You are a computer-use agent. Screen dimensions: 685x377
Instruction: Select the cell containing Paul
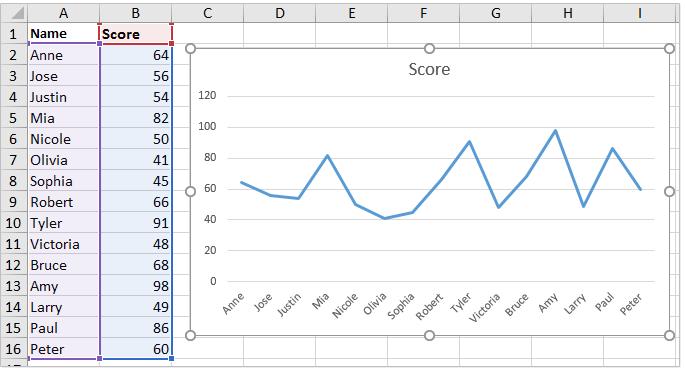(x=64, y=328)
